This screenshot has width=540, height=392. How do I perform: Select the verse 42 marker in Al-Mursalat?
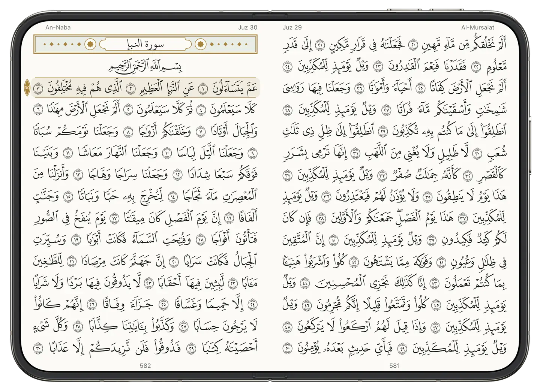[x=354, y=262]
